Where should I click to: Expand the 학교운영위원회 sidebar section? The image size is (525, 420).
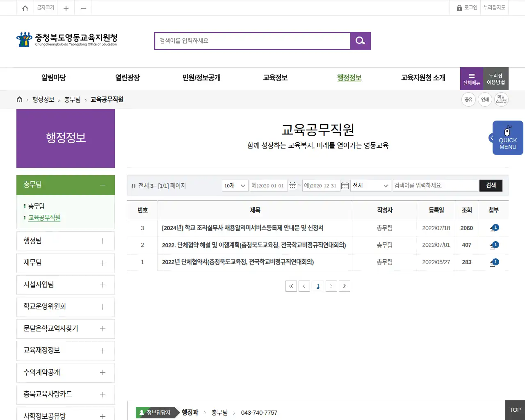(66, 307)
